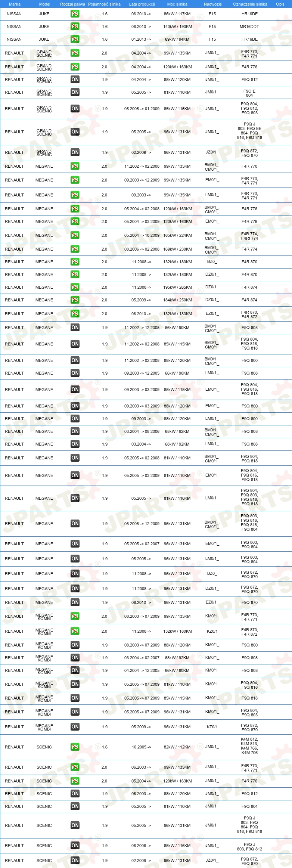
Task: Click the ON icon in the Megane Kombi 88kW / 120KM row
Action: coord(75,645)
